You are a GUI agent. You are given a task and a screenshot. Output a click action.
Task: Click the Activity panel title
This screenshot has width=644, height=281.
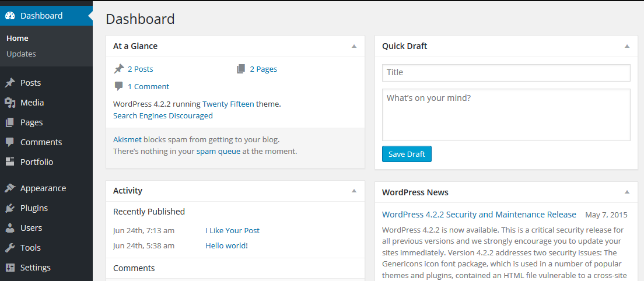point(128,191)
